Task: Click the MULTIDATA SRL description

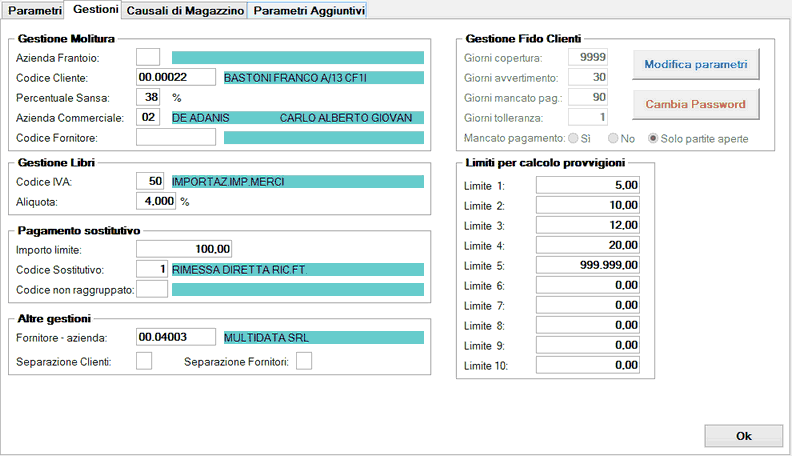Action: coord(324,337)
